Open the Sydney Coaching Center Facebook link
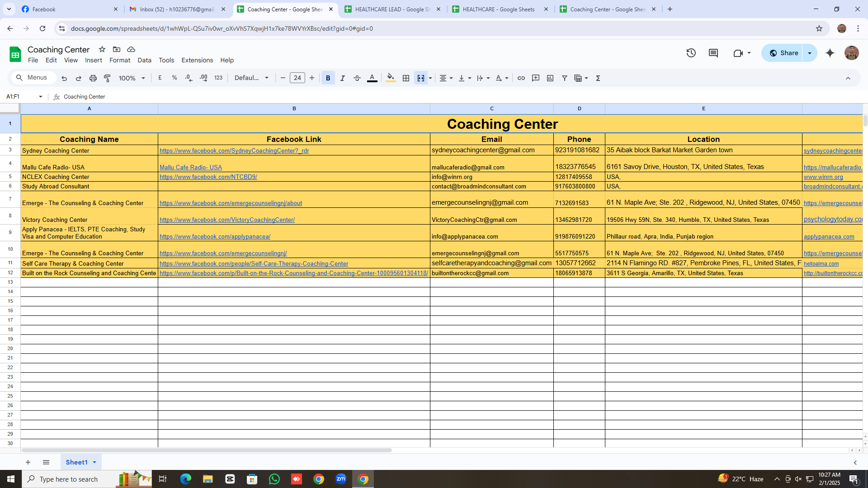The height and width of the screenshot is (488, 868). [x=233, y=150]
